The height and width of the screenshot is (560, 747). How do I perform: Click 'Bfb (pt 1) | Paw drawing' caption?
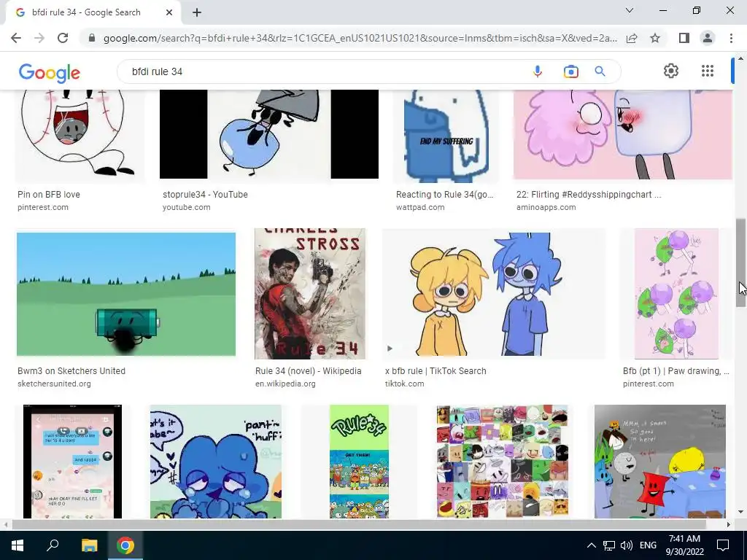(676, 371)
